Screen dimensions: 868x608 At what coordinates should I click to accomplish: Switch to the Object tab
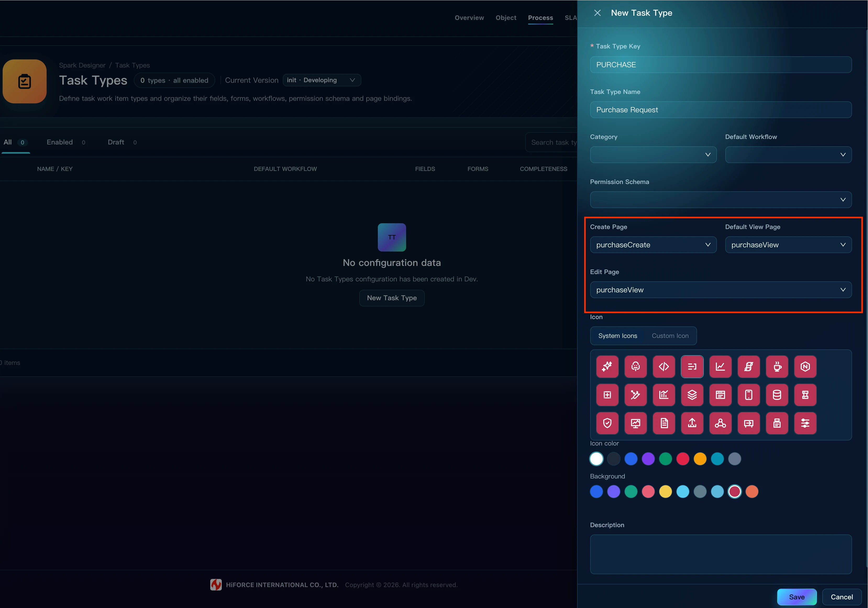506,18
